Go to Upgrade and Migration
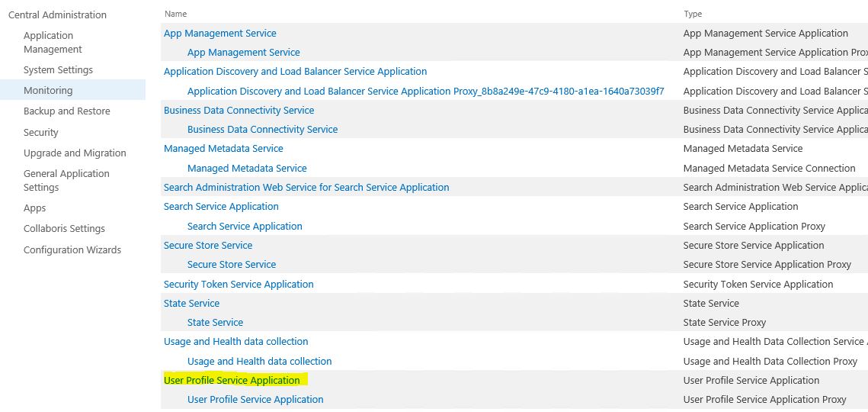 [75, 153]
